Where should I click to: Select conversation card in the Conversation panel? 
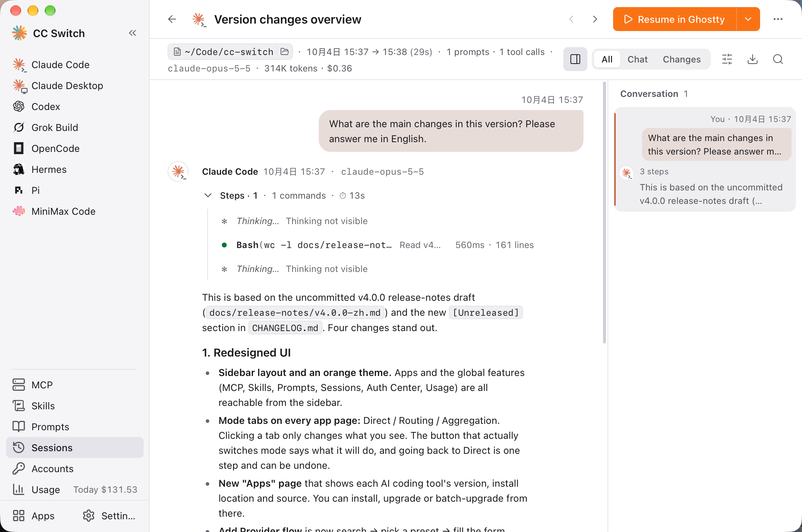[x=705, y=160]
